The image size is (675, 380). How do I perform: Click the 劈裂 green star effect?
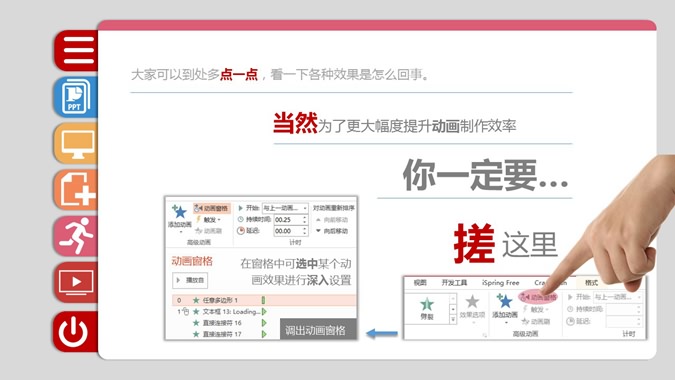click(x=427, y=308)
